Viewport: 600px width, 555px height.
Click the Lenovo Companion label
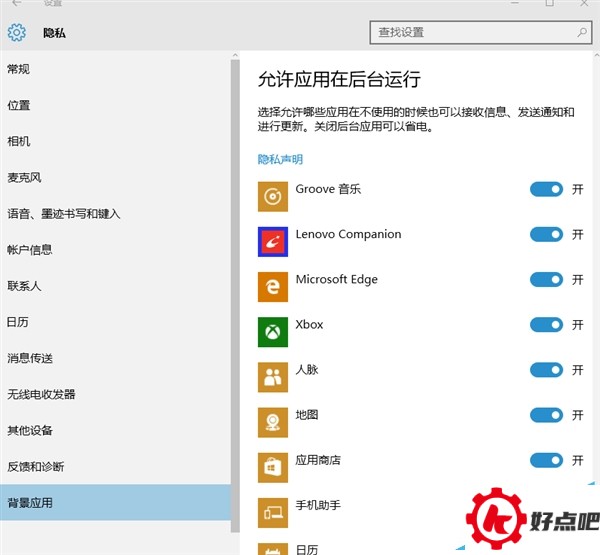tap(348, 234)
